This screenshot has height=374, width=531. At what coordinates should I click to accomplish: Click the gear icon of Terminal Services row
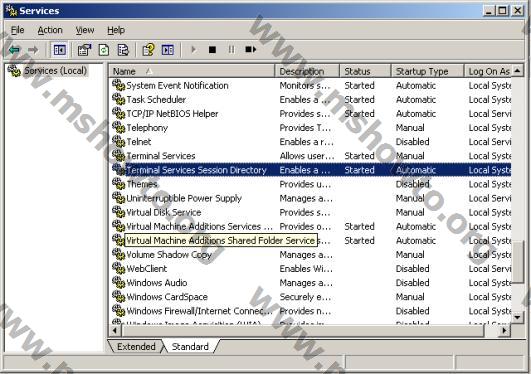tap(119, 156)
